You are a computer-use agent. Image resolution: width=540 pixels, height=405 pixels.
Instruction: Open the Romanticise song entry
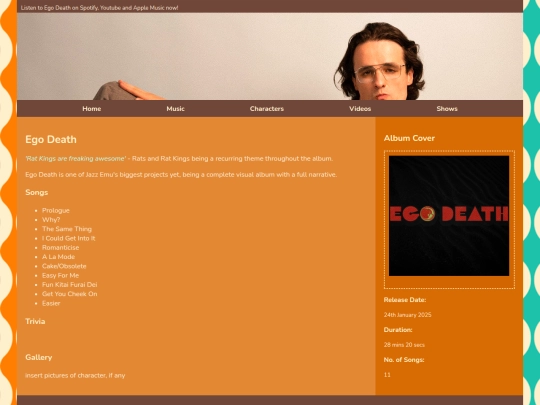click(x=61, y=248)
